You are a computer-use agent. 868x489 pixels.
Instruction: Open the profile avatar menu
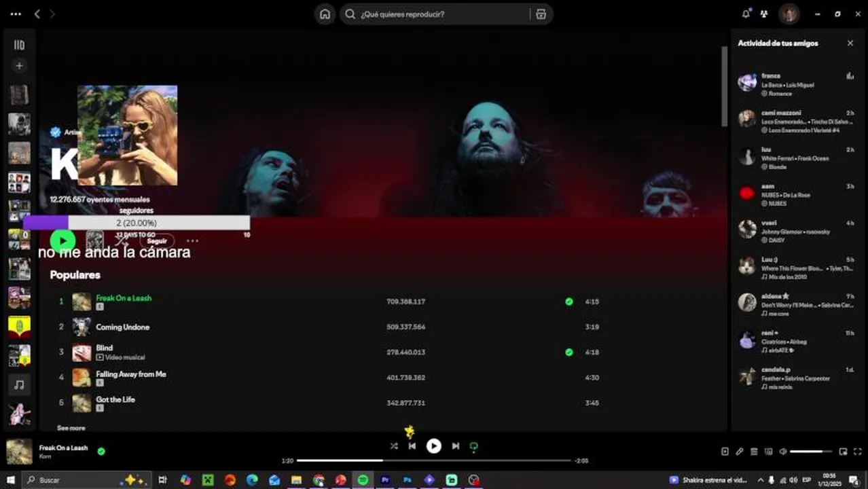point(789,14)
